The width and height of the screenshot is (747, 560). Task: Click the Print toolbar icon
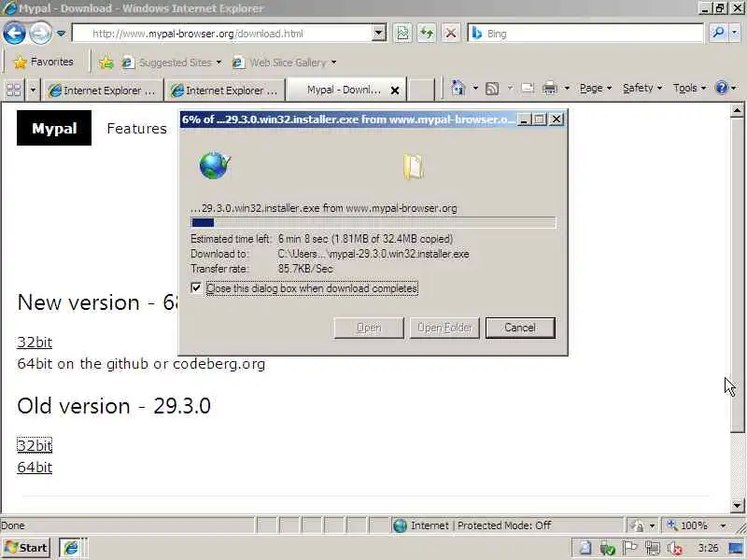point(550,89)
